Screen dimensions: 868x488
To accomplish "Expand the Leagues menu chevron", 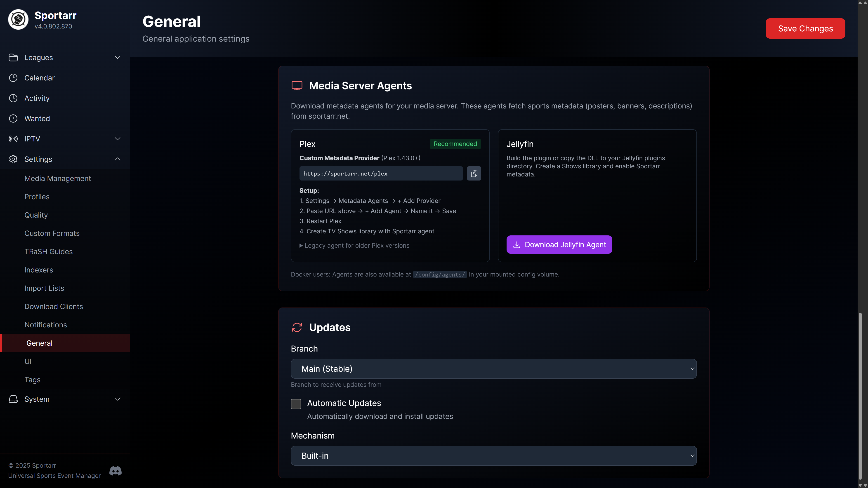I will click(118, 58).
